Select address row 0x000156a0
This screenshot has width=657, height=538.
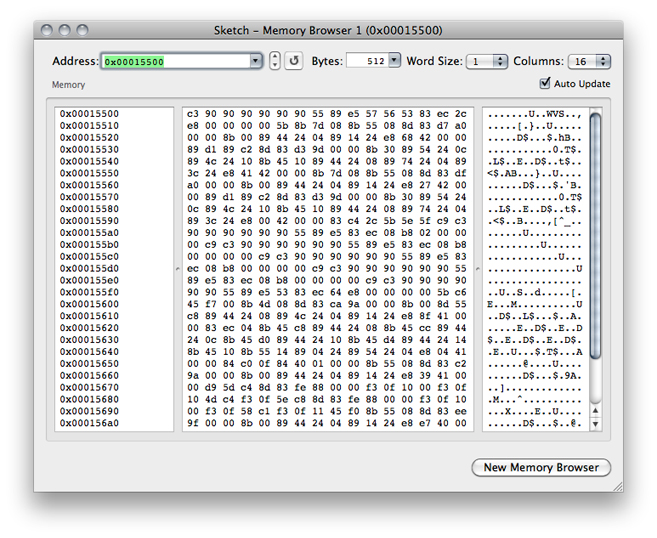[89, 423]
